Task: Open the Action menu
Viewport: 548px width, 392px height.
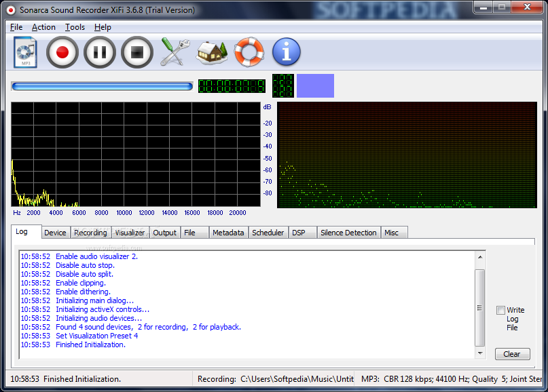Action: (43, 27)
